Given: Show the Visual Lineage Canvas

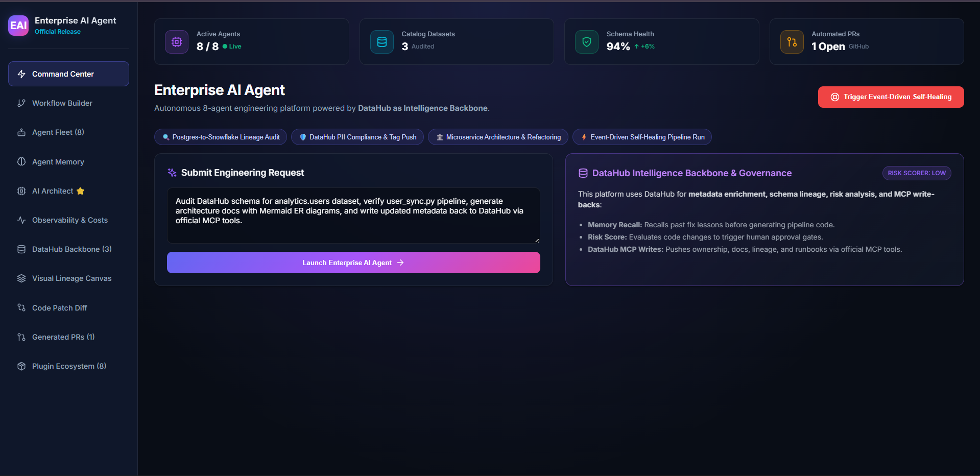Looking at the screenshot, I should pyautogui.click(x=68, y=278).
